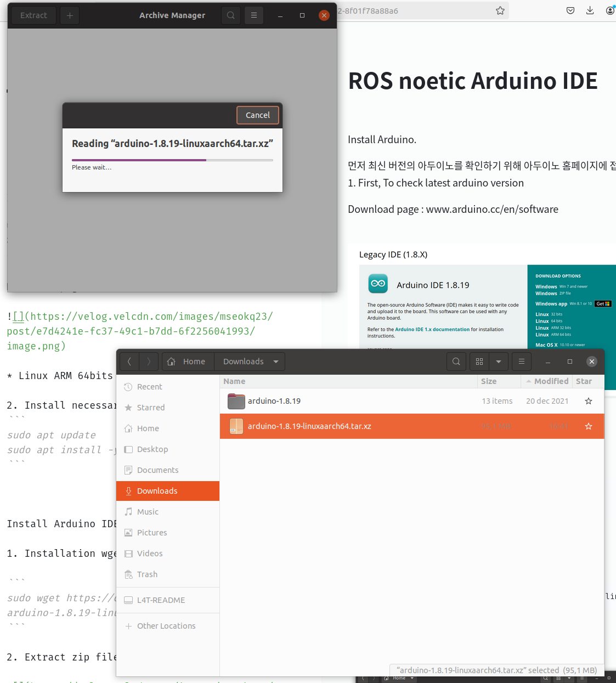Click the Arduino logo in webpage image
616x683 pixels.
pyautogui.click(x=378, y=284)
